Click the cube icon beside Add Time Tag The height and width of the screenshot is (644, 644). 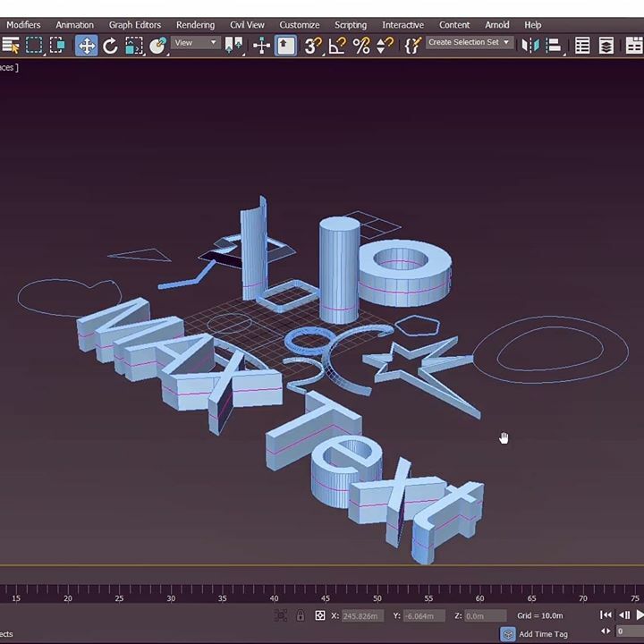point(508,634)
